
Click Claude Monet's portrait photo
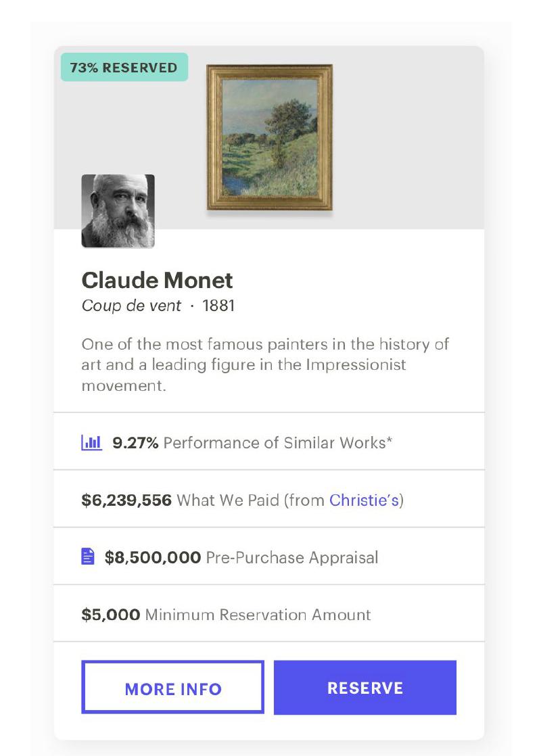118,211
